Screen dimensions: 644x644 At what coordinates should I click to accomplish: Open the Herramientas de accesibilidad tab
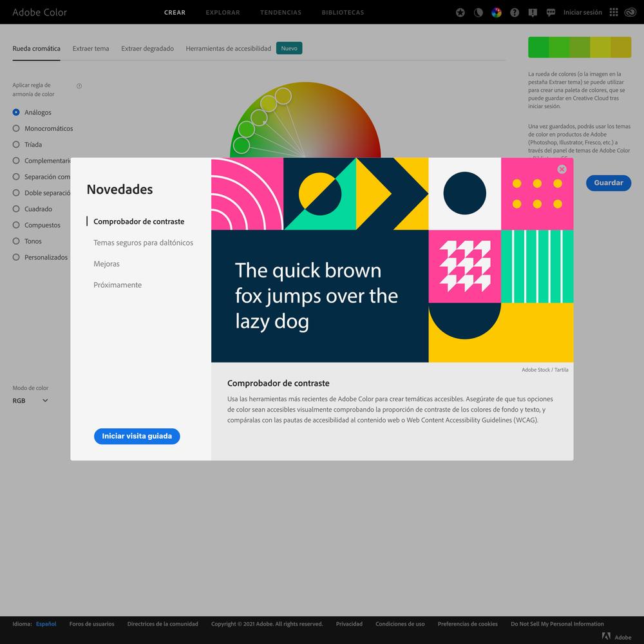click(x=229, y=48)
